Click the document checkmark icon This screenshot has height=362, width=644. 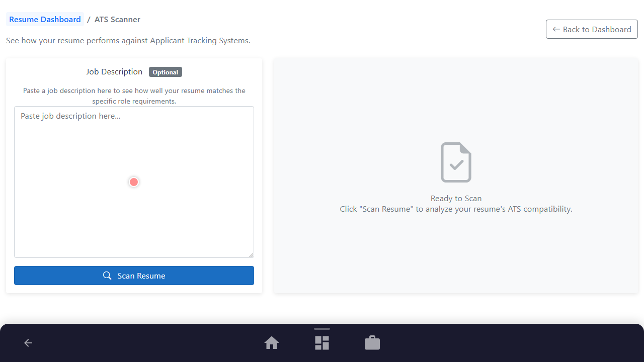456,162
